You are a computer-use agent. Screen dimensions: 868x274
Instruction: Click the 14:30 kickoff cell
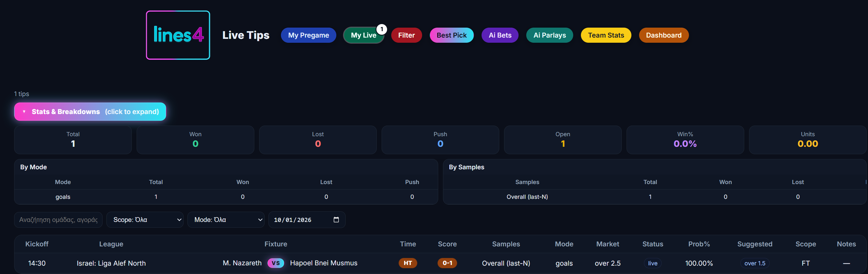coord(37,263)
